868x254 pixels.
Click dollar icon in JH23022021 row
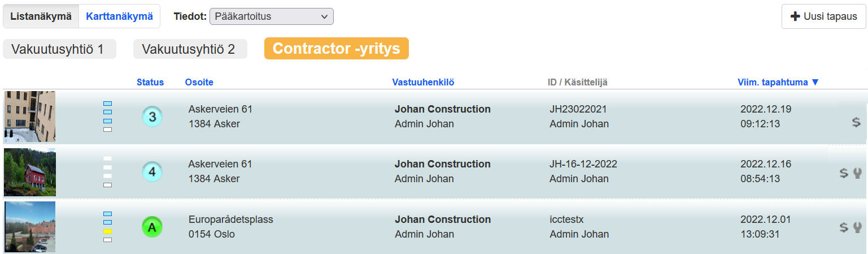pyautogui.click(x=857, y=122)
